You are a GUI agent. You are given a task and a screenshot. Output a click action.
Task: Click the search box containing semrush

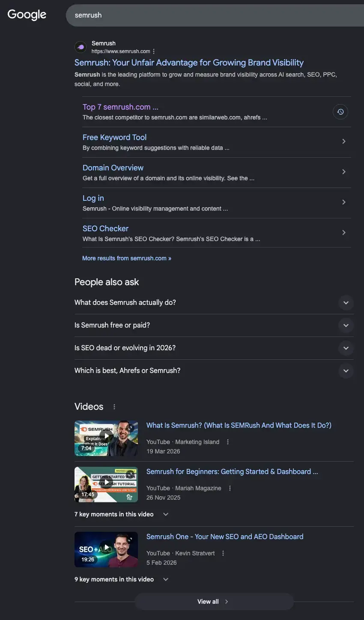(215, 15)
